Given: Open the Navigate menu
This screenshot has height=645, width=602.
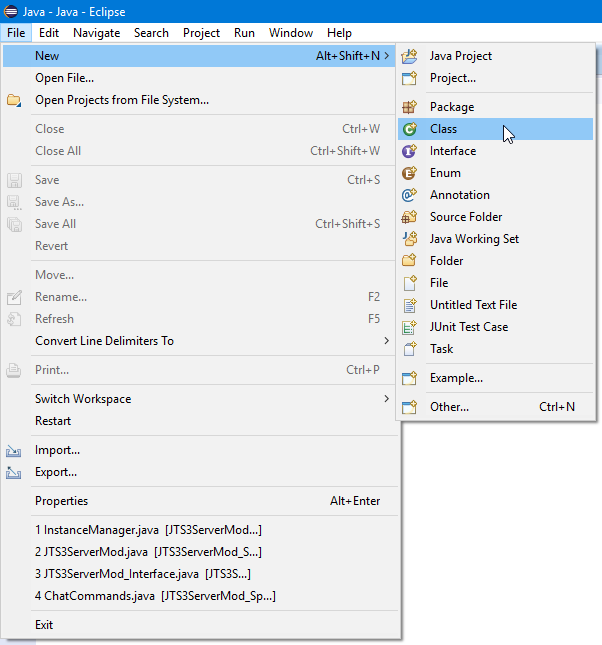Looking at the screenshot, I should tap(97, 33).
